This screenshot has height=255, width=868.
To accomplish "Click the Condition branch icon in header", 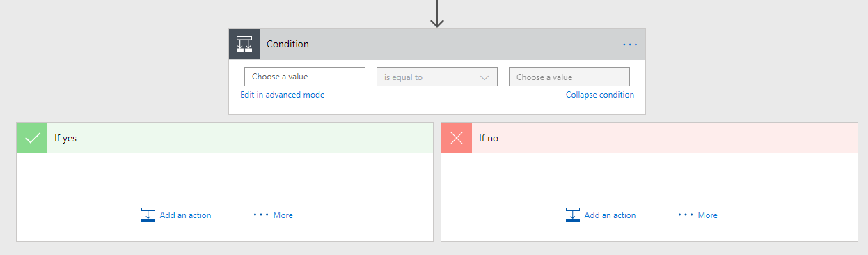I will (244, 44).
